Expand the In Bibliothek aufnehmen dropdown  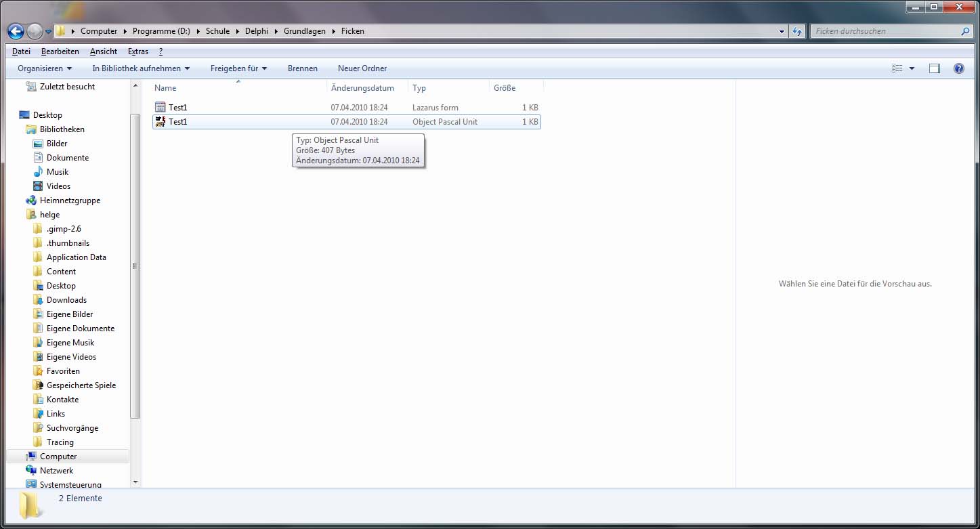[141, 68]
